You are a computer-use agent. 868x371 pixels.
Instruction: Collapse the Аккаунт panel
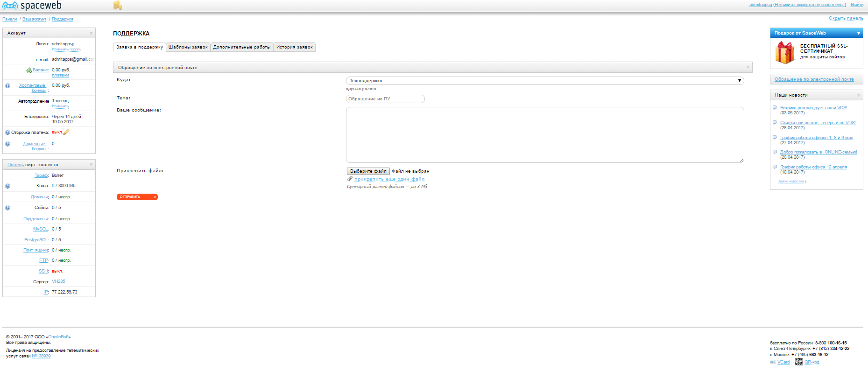click(91, 33)
